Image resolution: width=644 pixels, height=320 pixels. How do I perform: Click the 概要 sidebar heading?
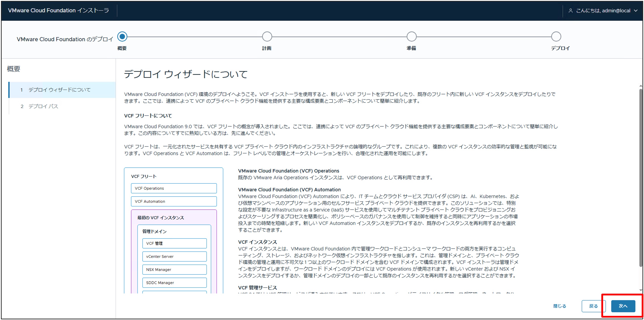(x=14, y=69)
